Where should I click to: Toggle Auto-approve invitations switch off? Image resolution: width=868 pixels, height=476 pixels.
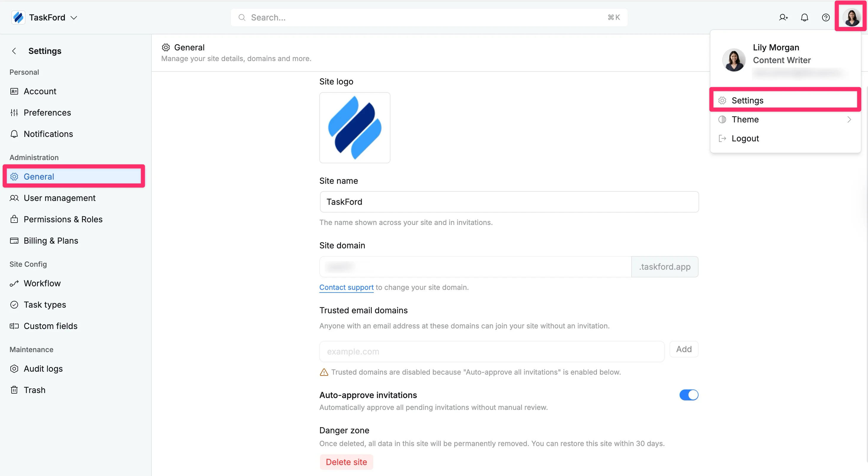tap(688, 395)
